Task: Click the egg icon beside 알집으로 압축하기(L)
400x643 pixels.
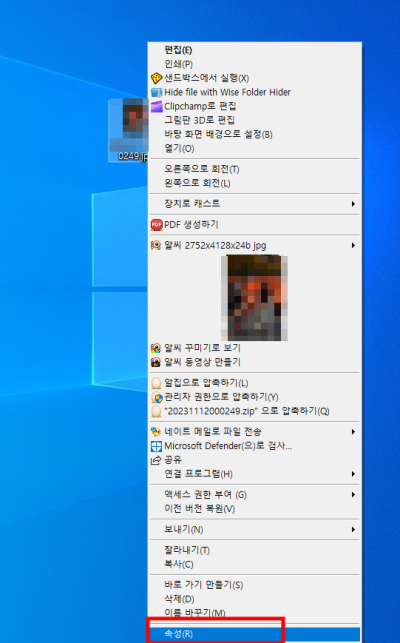Action: (x=156, y=383)
